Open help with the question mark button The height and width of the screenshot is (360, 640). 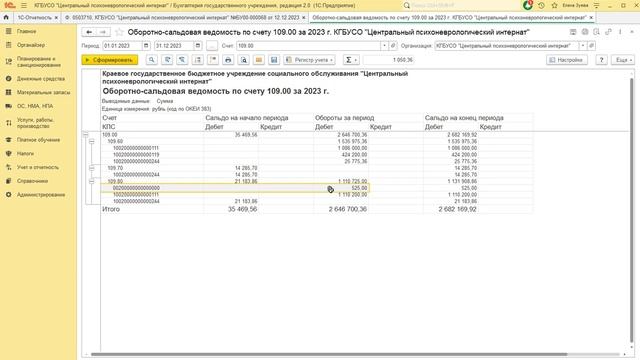(601, 60)
